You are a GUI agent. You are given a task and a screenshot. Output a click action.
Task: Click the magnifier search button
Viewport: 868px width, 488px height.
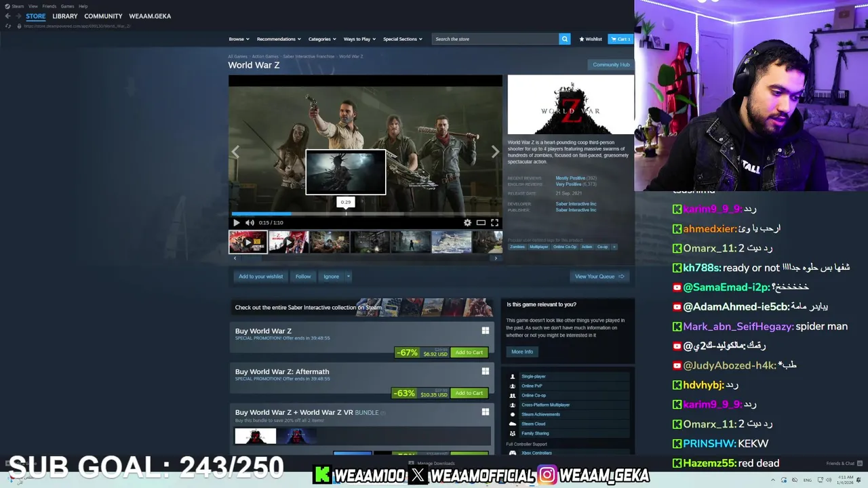pos(564,39)
